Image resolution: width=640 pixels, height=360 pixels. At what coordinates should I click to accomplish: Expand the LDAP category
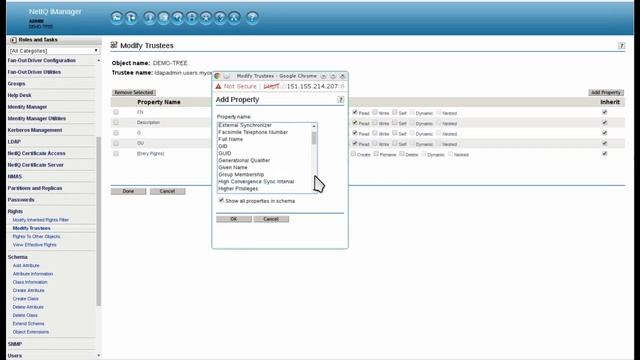(14, 142)
